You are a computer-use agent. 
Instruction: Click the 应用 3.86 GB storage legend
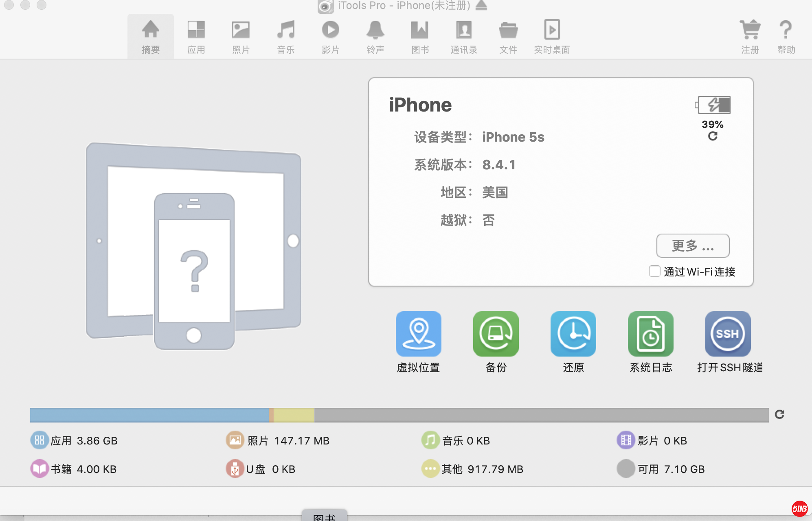74,440
